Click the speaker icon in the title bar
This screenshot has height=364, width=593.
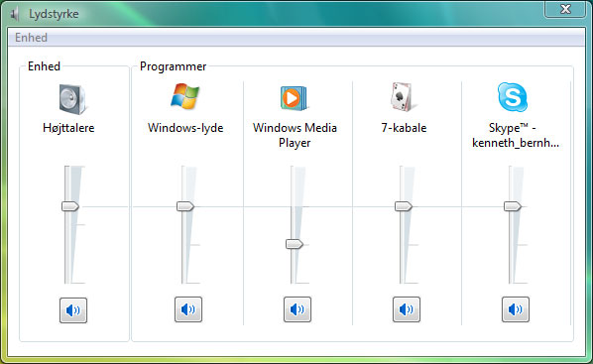[x=15, y=14]
